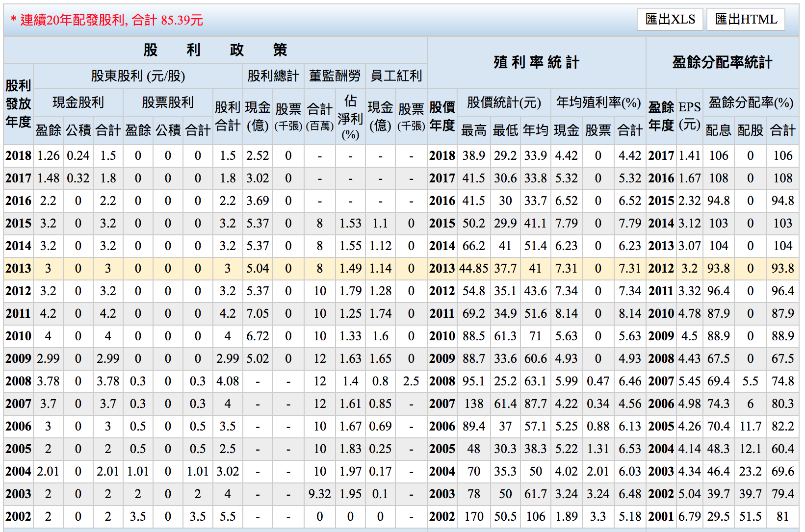Click the 股利發放年度 column header
Viewport: 805px width, 532px height.
(x=18, y=103)
